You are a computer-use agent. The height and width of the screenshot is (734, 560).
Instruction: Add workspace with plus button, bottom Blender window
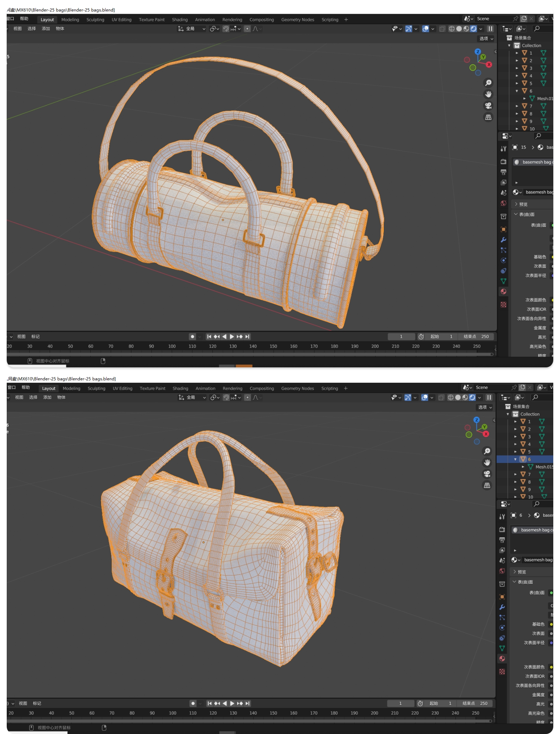click(346, 389)
